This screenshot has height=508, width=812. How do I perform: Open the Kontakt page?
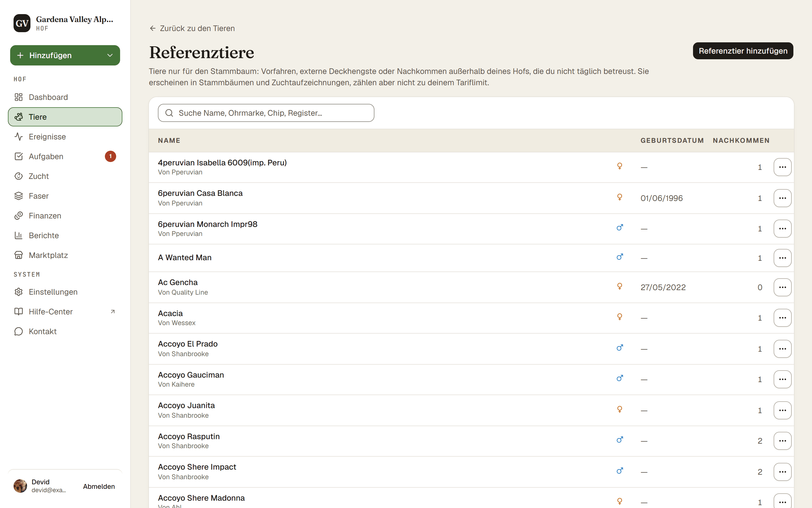point(65,332)
